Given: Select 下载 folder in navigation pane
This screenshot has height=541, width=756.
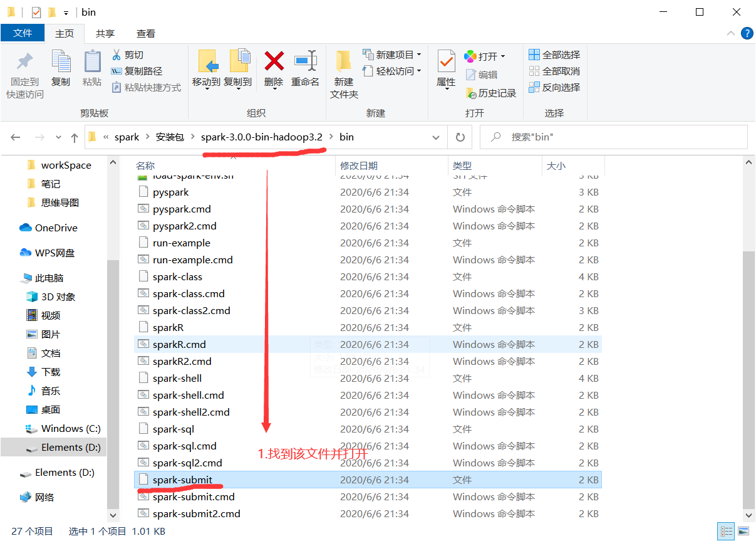Looking at the screenshot, I should [x=43, y=372].
